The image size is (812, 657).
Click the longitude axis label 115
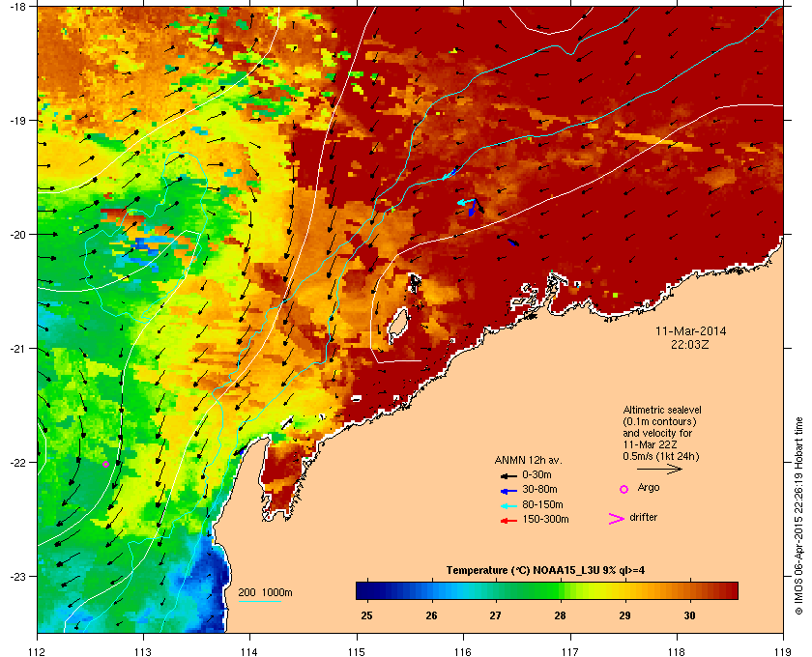[x=357, y=651]
